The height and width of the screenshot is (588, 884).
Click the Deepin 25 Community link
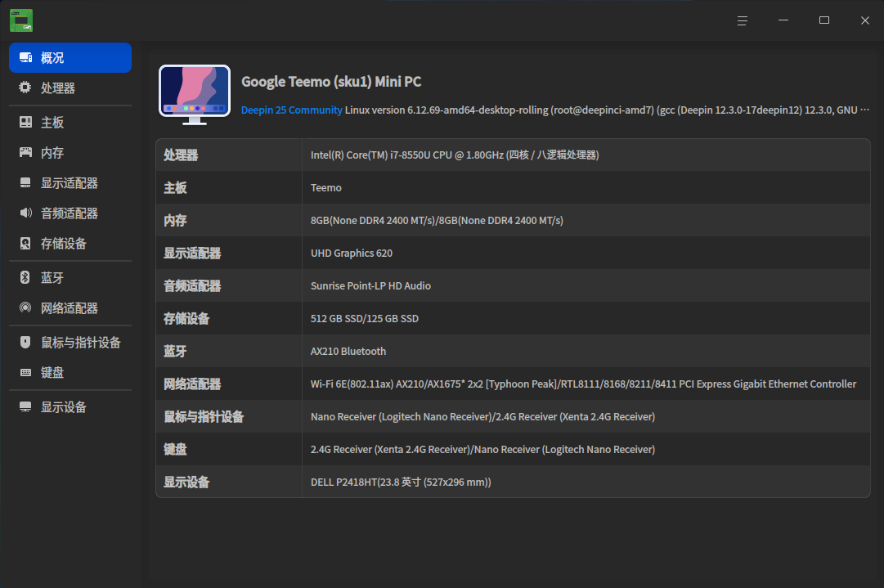click(292, 110)
